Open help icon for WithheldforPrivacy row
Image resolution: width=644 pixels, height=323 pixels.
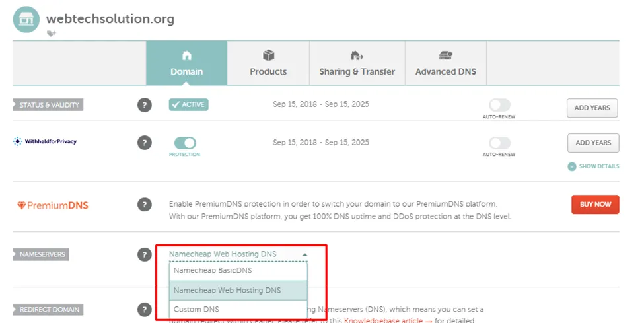coord(145,143)
